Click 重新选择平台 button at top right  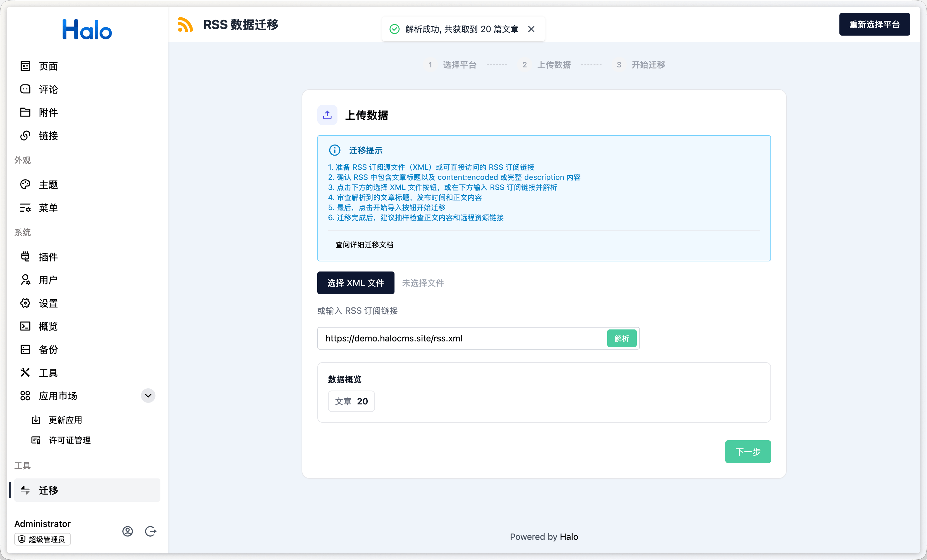(x=874, y=25)
